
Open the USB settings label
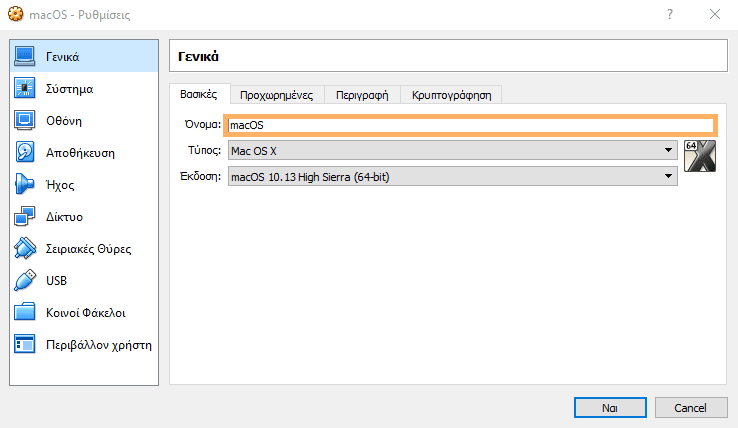pos(56,281)
